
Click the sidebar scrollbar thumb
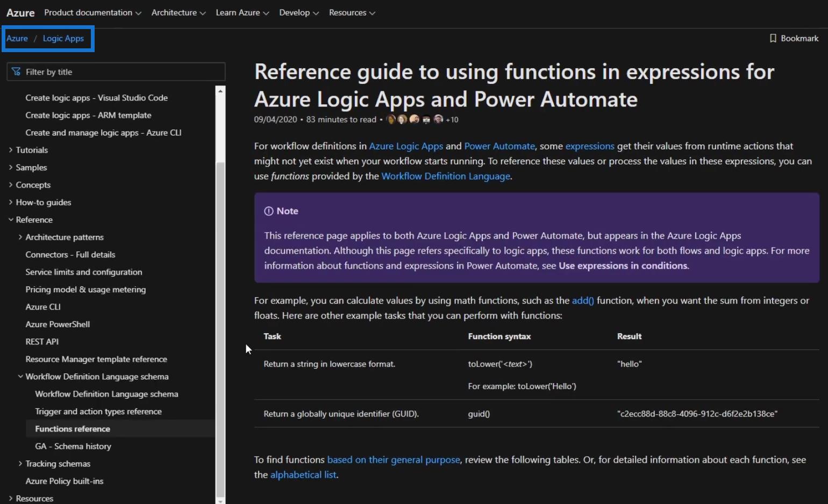coord(220,329)
